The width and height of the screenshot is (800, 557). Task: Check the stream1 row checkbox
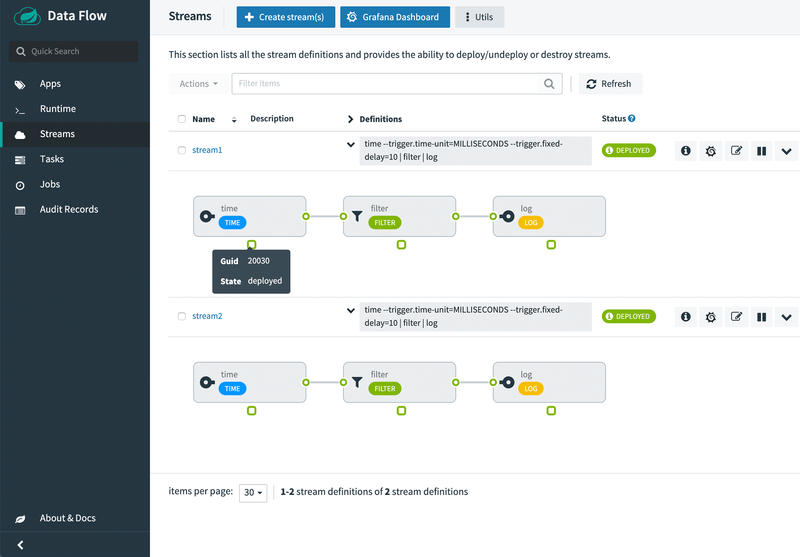[182, 150]
